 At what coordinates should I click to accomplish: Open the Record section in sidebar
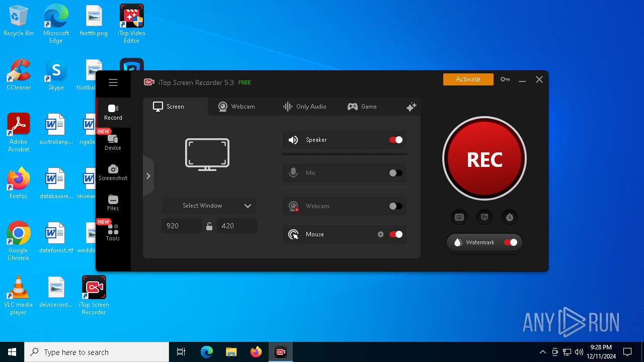pos(113,113)
